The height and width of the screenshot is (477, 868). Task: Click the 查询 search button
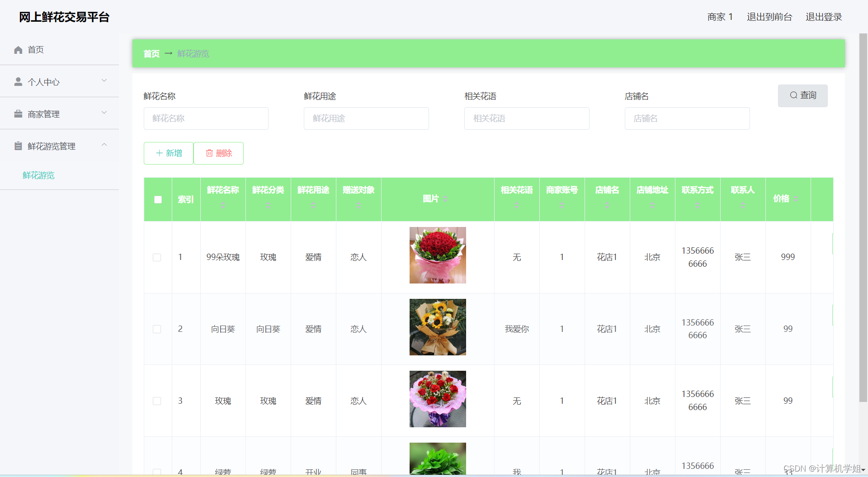(x=802, y=95)
